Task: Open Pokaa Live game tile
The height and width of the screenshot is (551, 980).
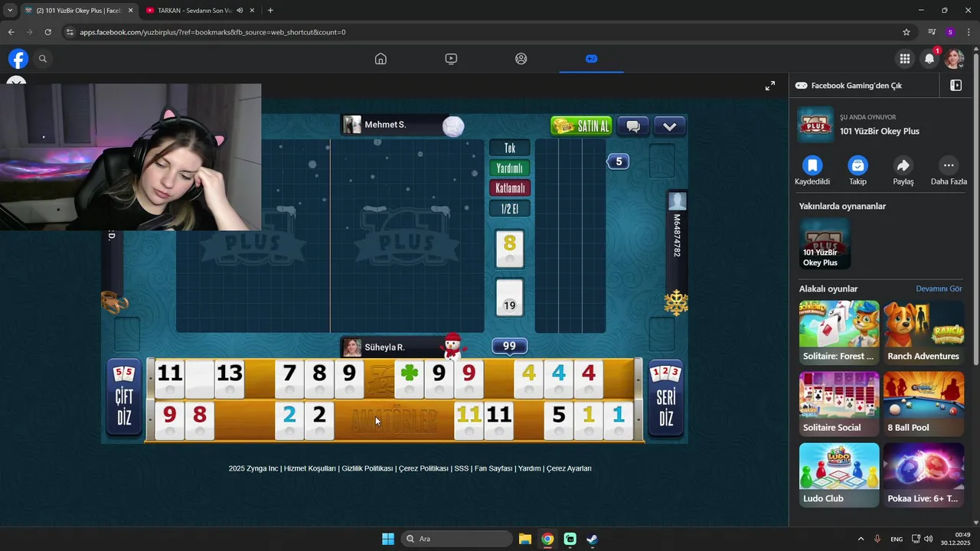Action: (x=923, y=474)
